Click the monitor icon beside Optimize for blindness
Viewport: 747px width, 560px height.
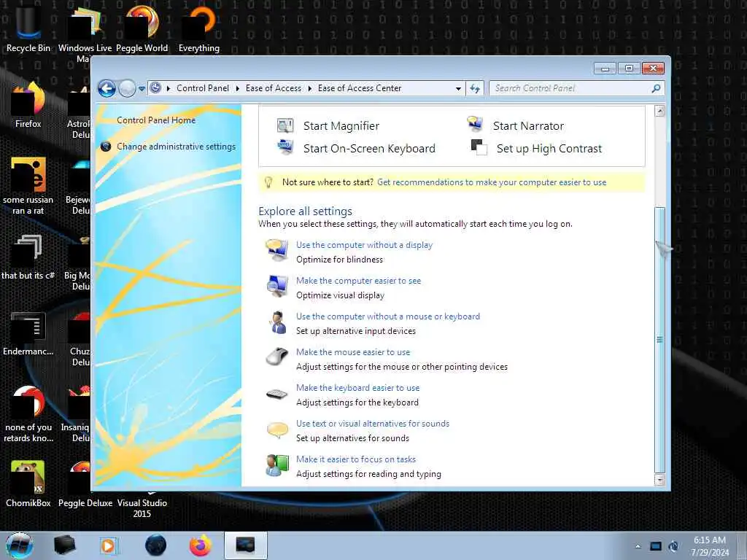276,251
